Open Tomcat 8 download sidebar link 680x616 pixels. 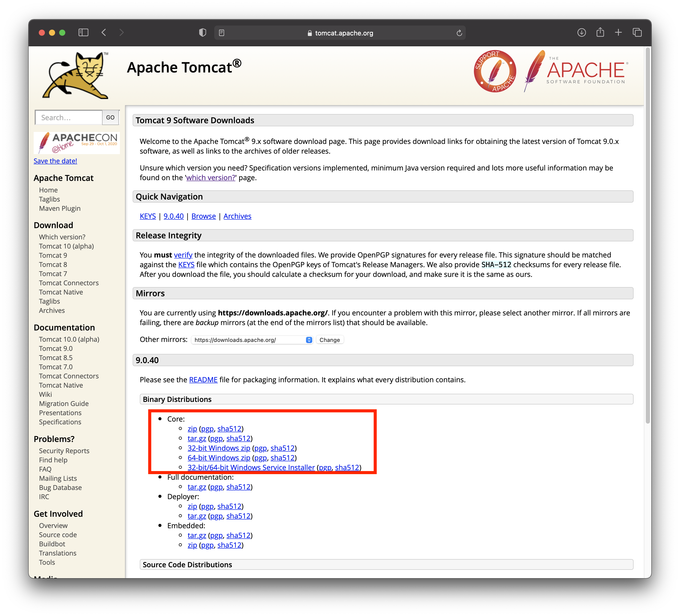pyautogui.click(x=53, y=264)
